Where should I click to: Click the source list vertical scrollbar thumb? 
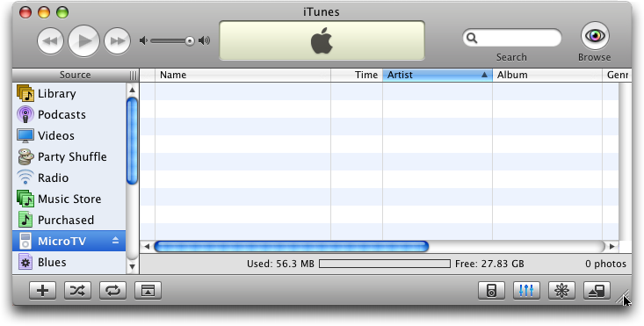(132, 141)
